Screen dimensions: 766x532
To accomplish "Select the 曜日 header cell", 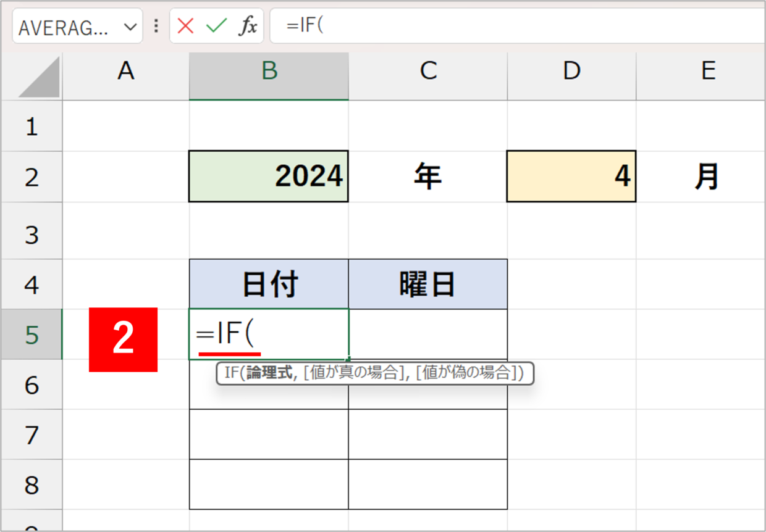I will [427, 284].
